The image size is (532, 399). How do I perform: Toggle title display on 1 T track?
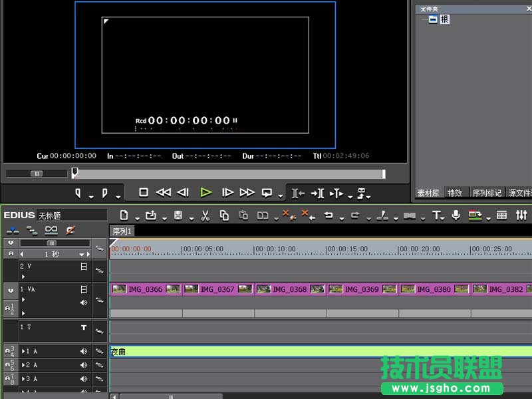84,327
